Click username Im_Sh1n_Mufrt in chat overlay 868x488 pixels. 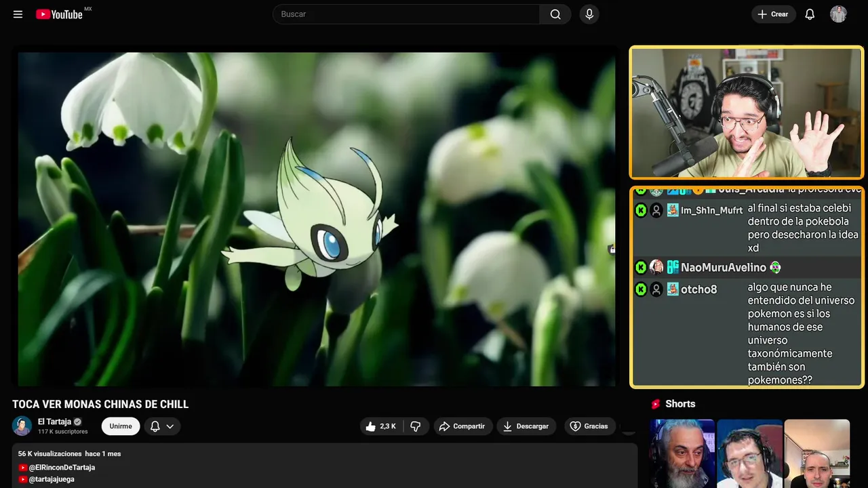711,211
